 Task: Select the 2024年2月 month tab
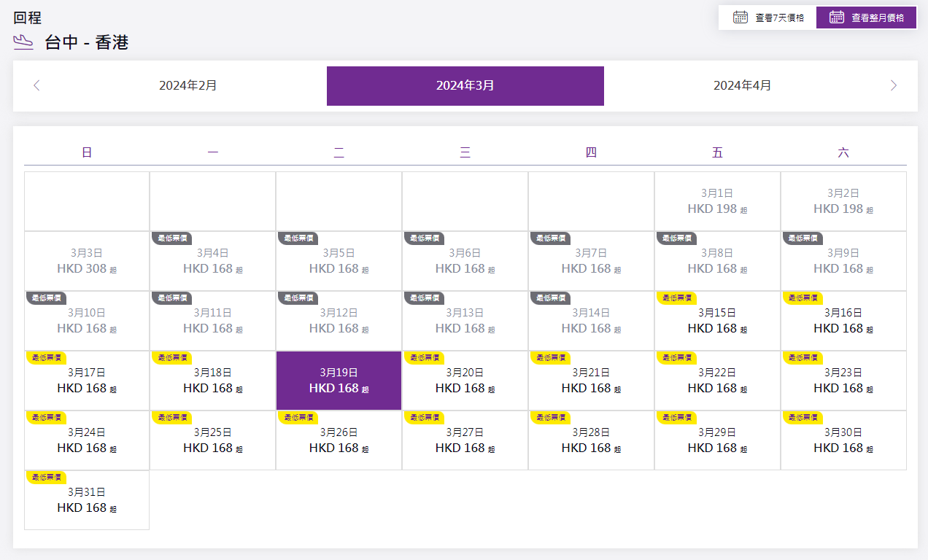tap(188, 85)
